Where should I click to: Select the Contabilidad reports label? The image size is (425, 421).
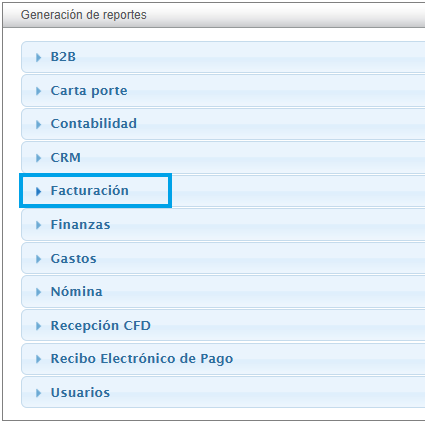coord(94,124)
